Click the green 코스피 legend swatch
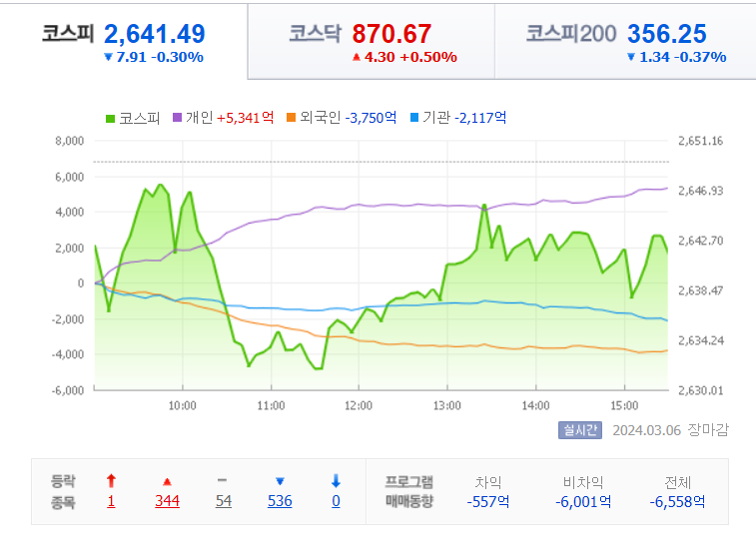The width and height of the screenshot is (756, 553). [111, 118]
